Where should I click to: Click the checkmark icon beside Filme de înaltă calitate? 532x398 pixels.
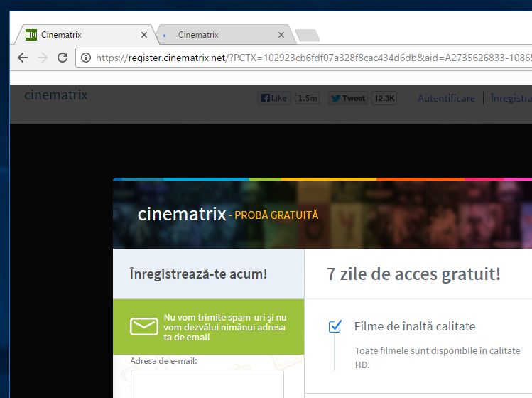click(x=335, y=326)
